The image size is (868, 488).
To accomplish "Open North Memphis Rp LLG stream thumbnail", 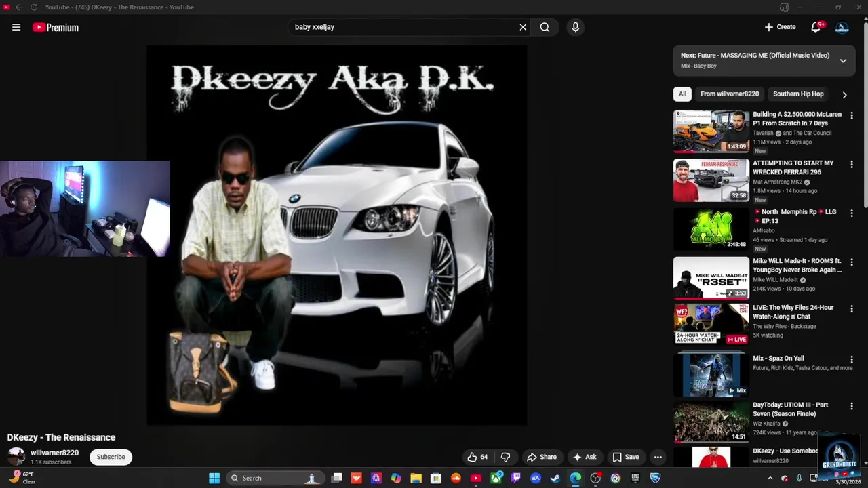I will coord(711,229).
